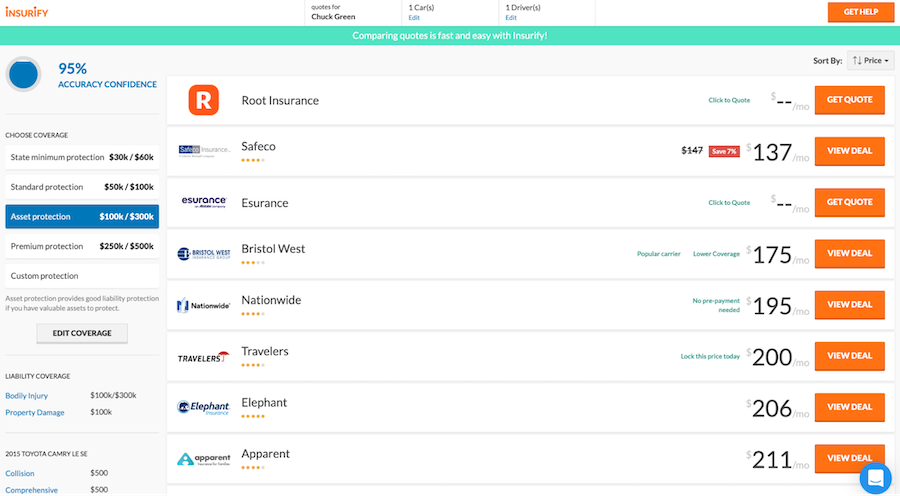
Task: Click the Insurify logo
Action: 26,12
